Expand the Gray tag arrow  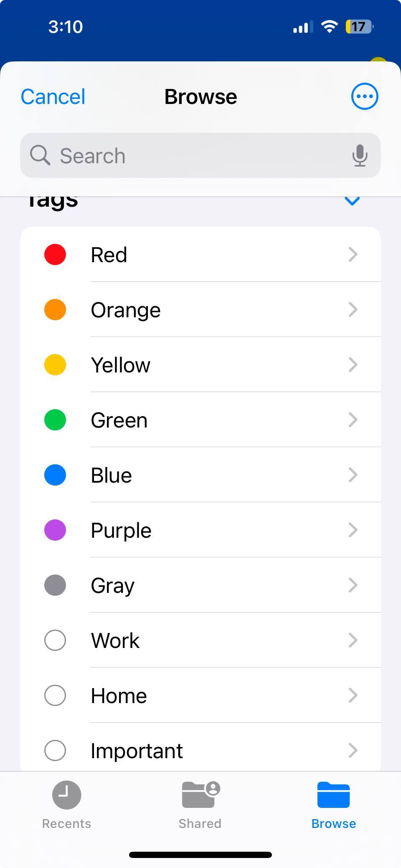pyautogui.click(x=353, y=585)
